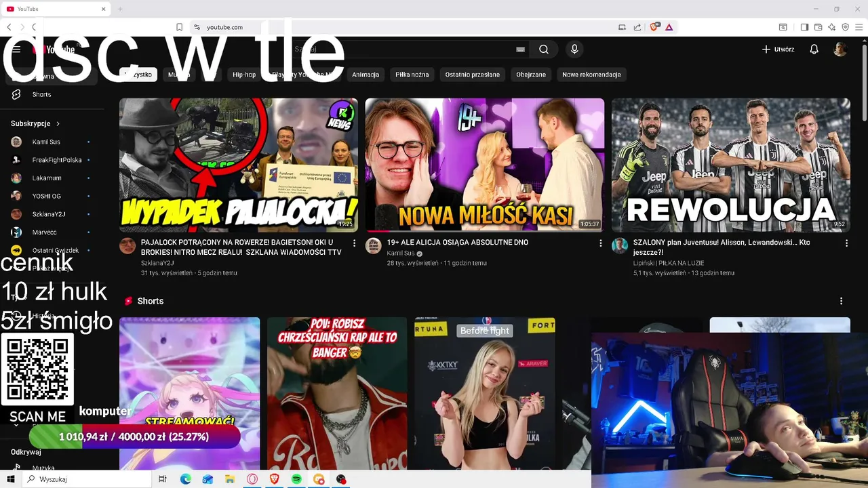868x488 pixels.
Task: Open Wypadek Pajalocka video thumbnail
Action: [239, 165]
